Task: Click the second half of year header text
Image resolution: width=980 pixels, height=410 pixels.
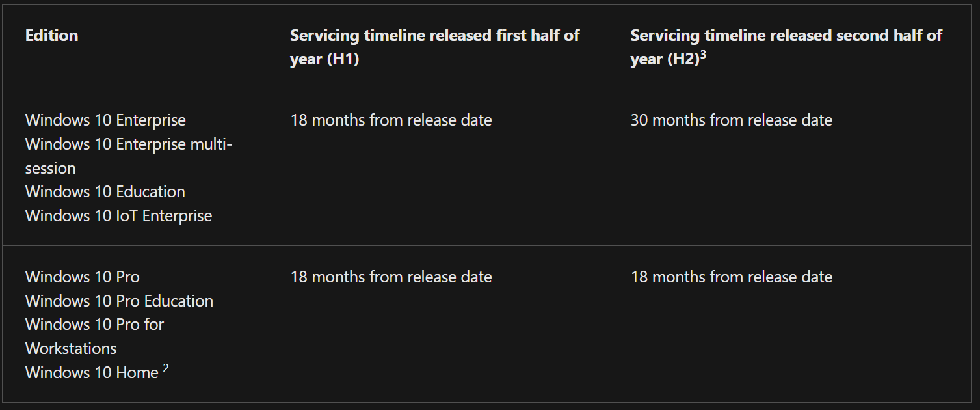Action: click(x=786, y=35)
